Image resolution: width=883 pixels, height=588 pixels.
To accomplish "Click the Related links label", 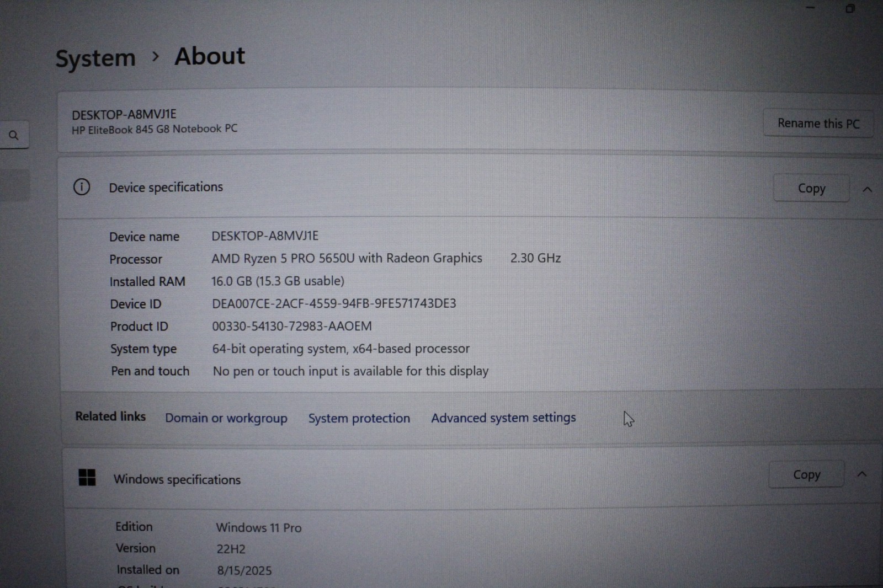I will pos(110,416).
